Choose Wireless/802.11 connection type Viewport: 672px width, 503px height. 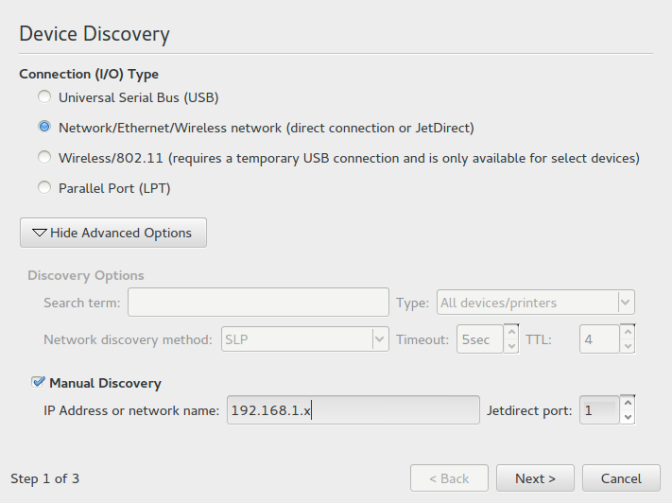43,158
